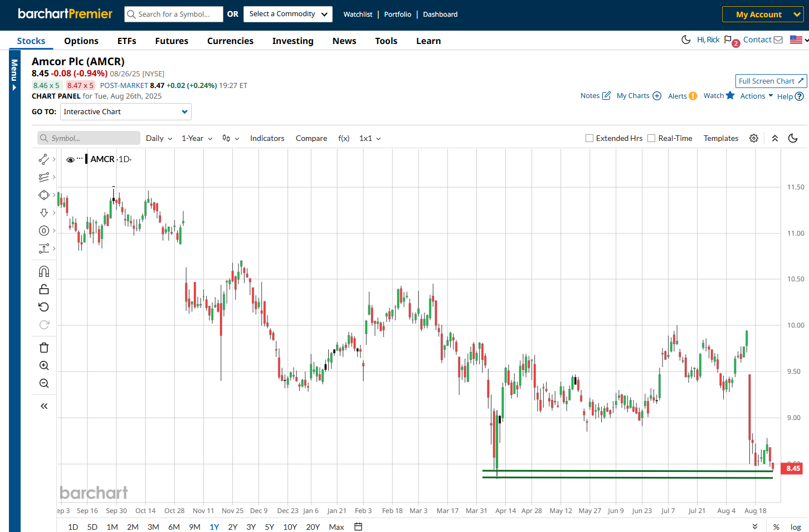Open Notes edit icon
Screen dimensions: 809x532
[606, 96]
